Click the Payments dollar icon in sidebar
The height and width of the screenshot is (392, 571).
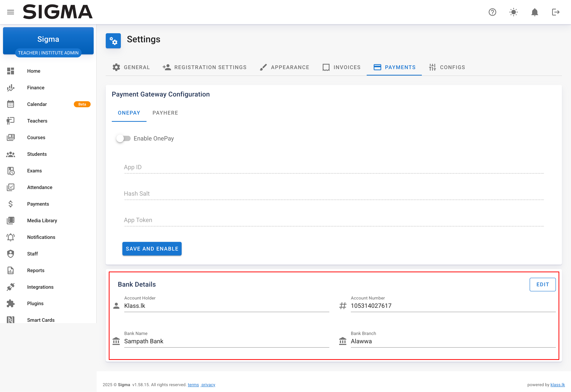point(11,204)
